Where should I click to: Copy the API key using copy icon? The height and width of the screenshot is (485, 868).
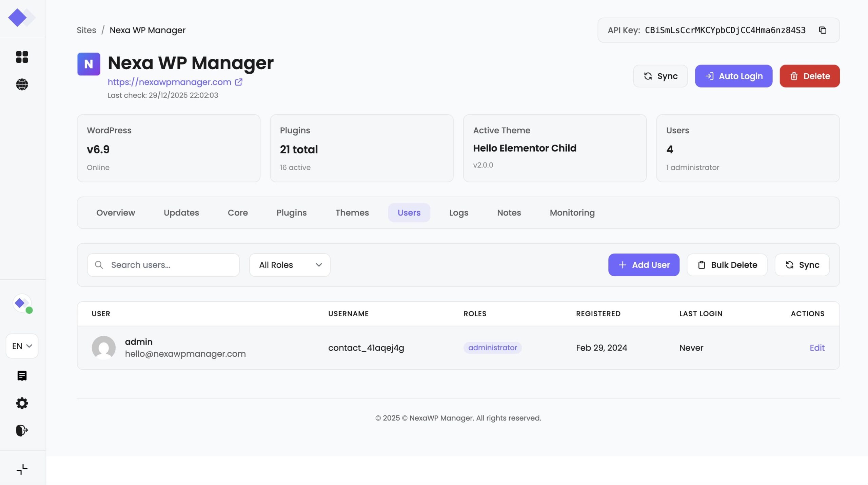tap(823, 30)
